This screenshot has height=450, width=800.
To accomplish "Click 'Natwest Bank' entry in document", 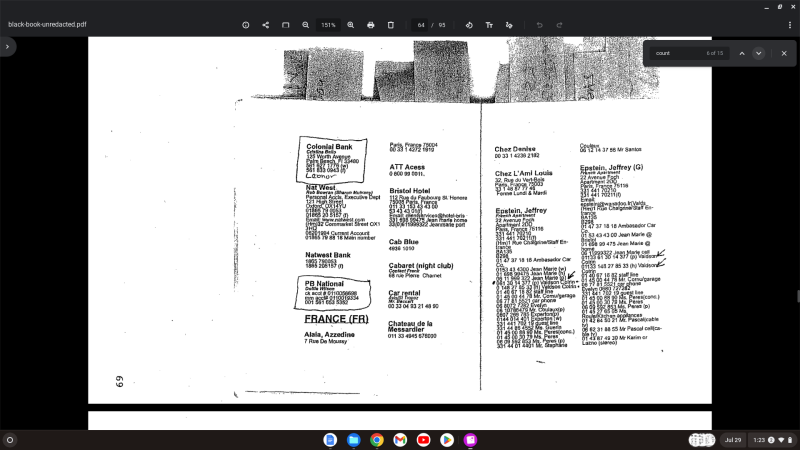I will (x=328, y=255).
